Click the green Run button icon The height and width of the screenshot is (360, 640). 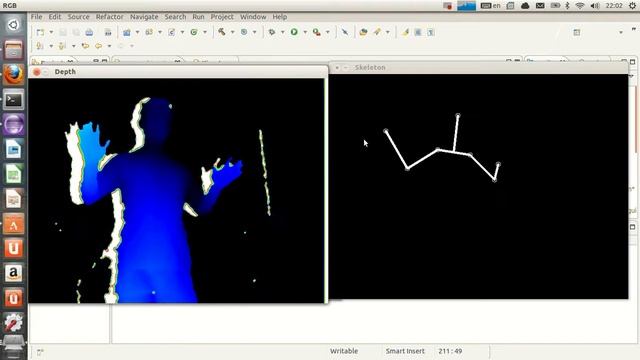click(x=294, y=32)
